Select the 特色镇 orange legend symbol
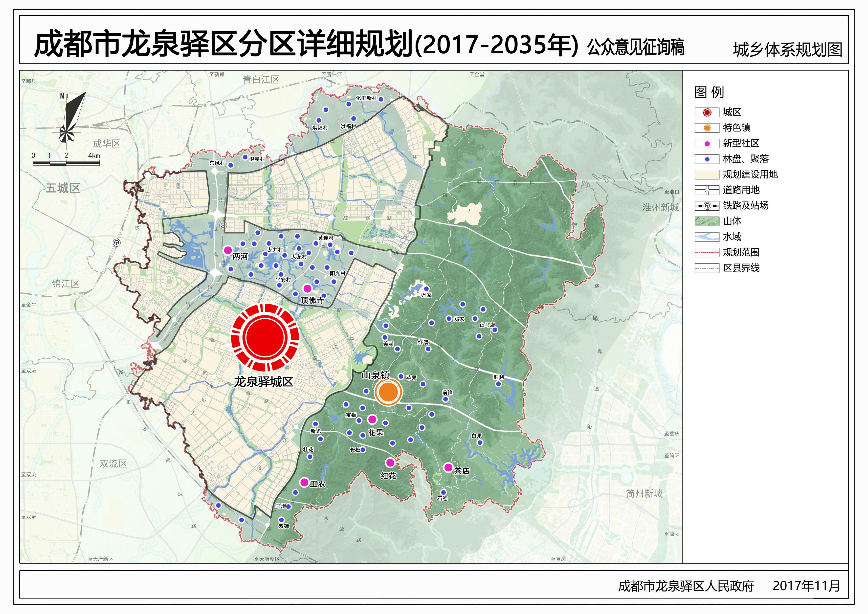868x614 pixels. (707, 128)
